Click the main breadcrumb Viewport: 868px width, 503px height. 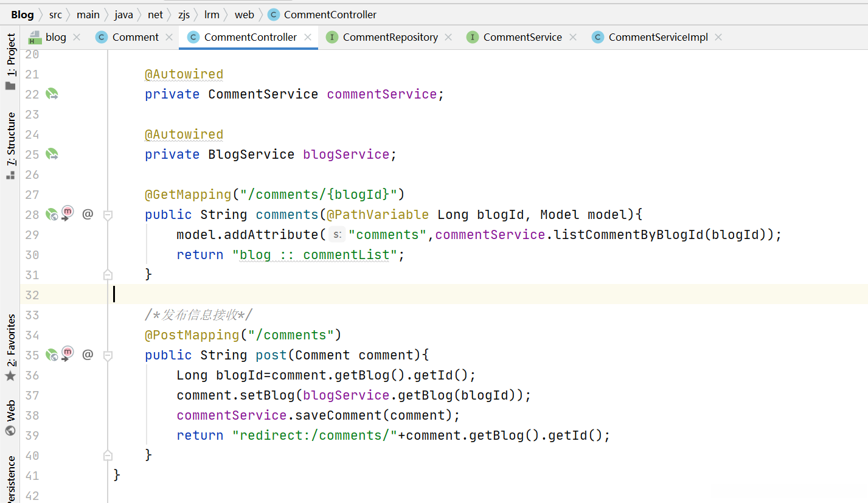coord(88,15)
